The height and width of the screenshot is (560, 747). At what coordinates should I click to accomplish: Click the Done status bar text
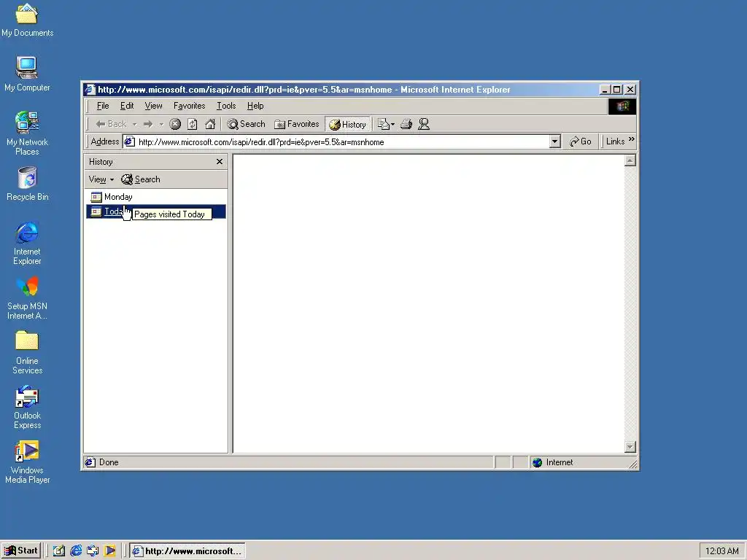(109, 462)
